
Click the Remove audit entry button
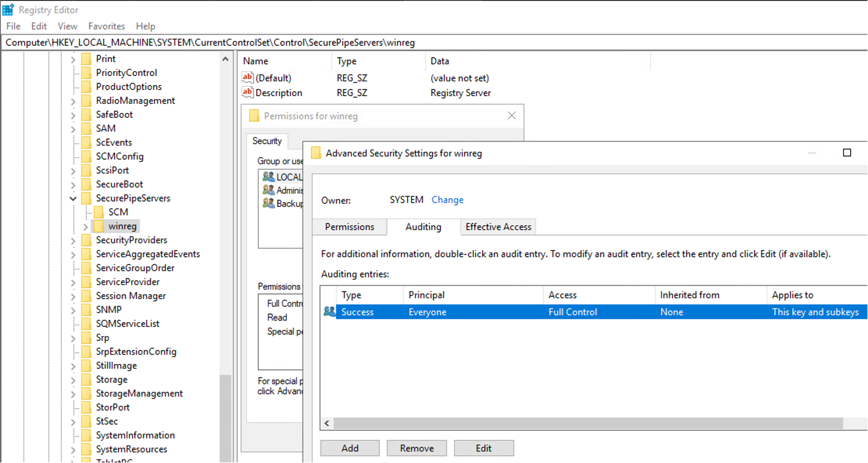pyautogui.click(x=417, y=448)
